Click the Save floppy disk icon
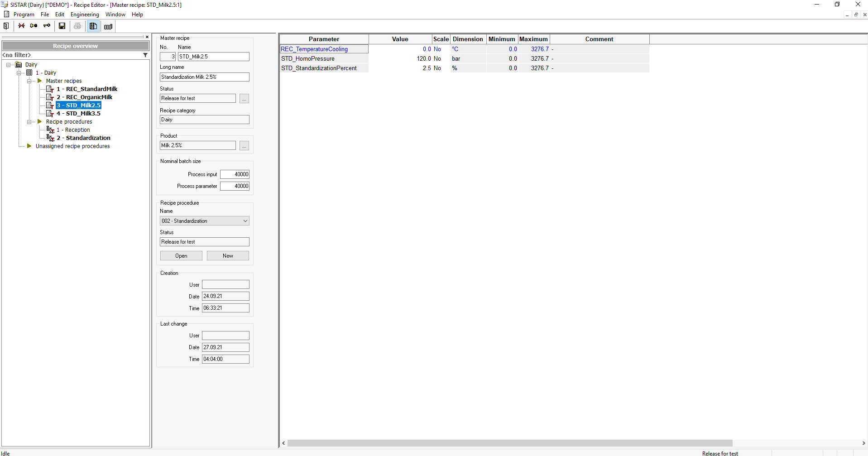Image resolution: width=868 pixels, height=456 pixels. [x=62, y=26]
